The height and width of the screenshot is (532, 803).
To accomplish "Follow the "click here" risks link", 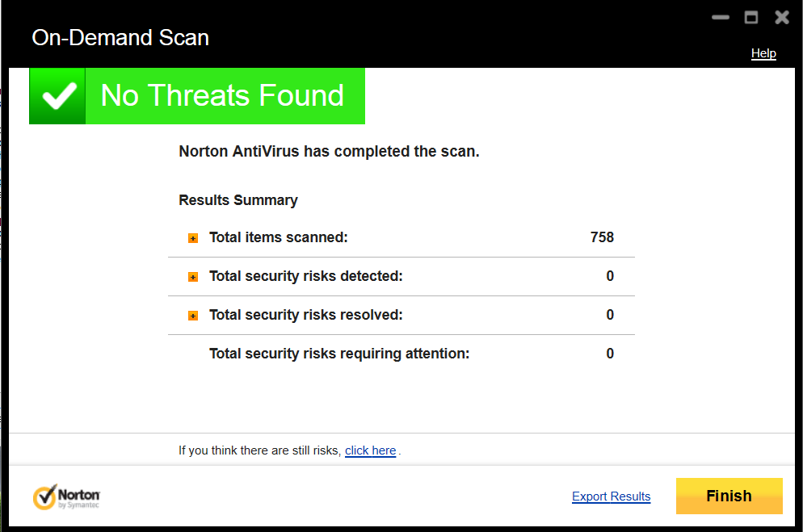I will point(370,450).
